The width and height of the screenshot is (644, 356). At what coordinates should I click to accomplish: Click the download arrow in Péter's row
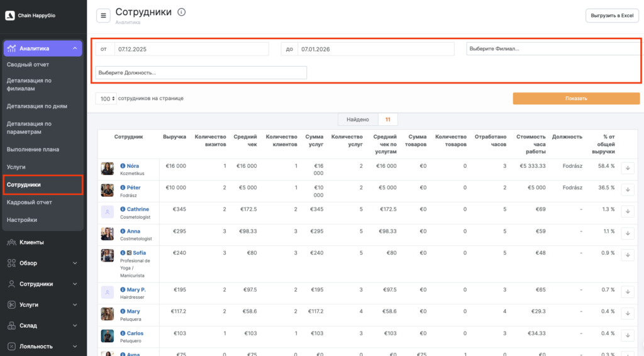click(628, 190)
